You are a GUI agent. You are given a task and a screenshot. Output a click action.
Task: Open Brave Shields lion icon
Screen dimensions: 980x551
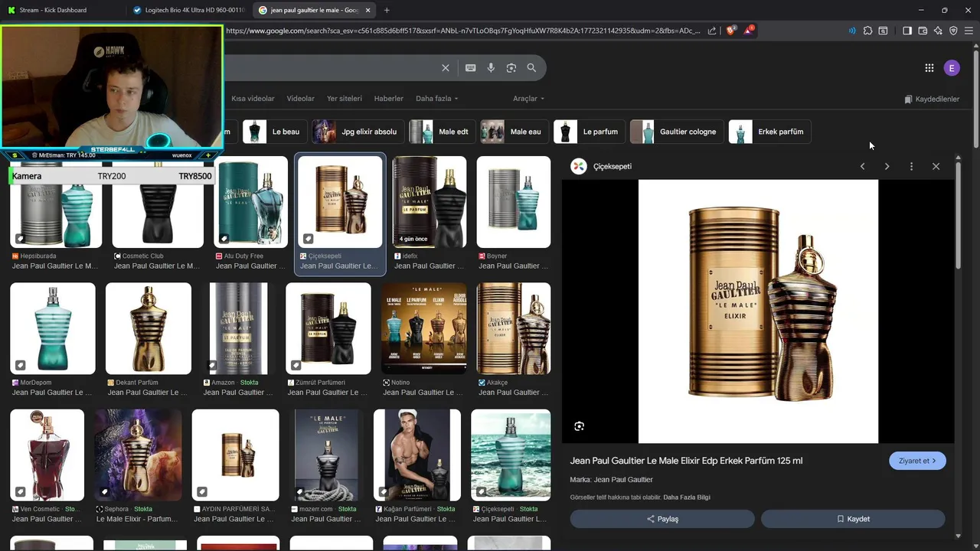730,31
